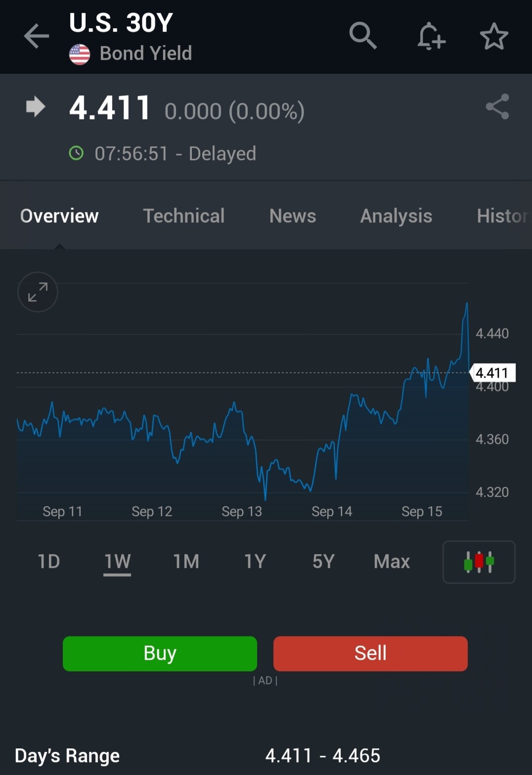This screenshot has height=775, width=532.
Task: Tap the 07:56:51 - Delayed timestamp
Action: (x=176, y=154)
